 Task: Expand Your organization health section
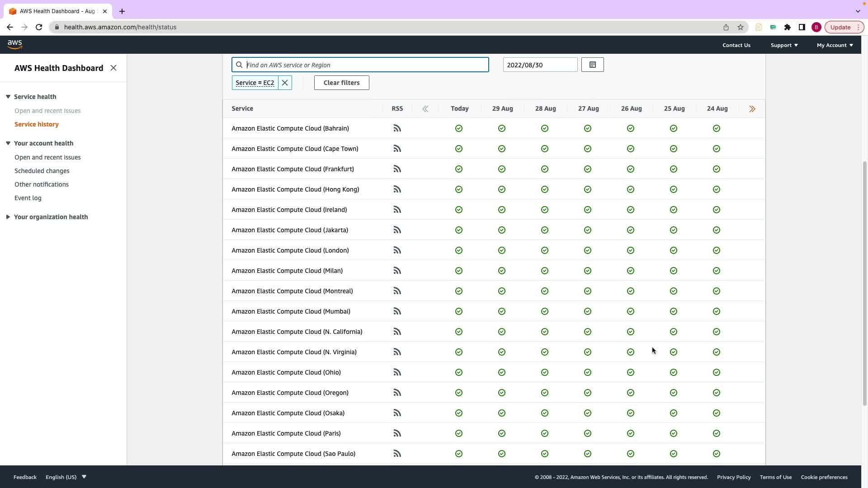[x=8, y=217]
